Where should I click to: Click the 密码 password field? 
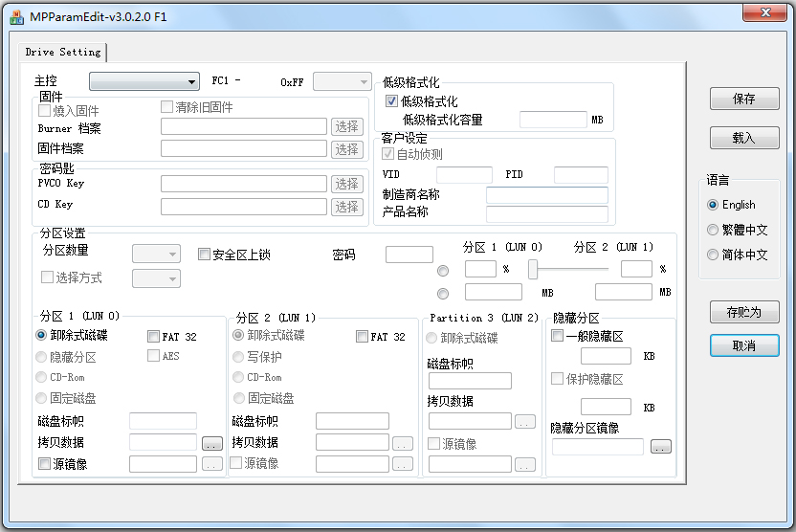pos(409,255)
